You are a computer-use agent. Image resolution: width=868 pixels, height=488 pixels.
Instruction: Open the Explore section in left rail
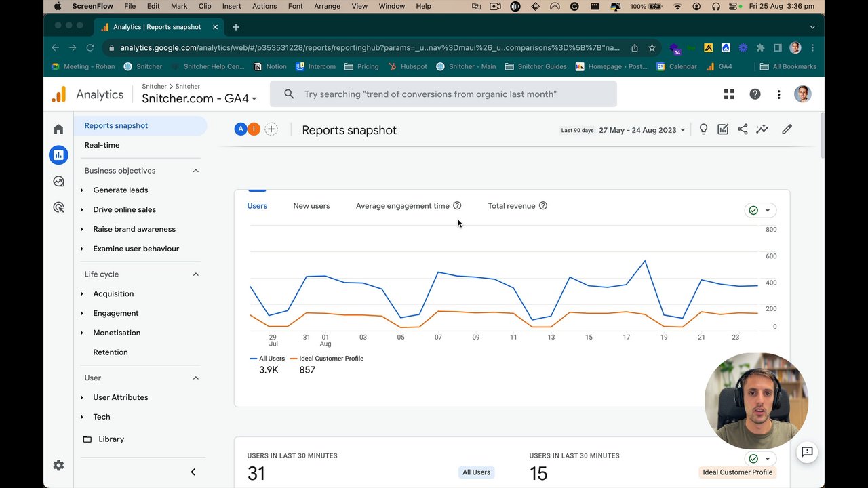coord(58,181)
